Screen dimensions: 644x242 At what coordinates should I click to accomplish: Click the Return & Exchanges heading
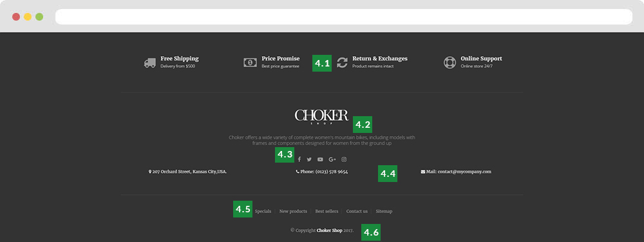(x=380, y=59)
